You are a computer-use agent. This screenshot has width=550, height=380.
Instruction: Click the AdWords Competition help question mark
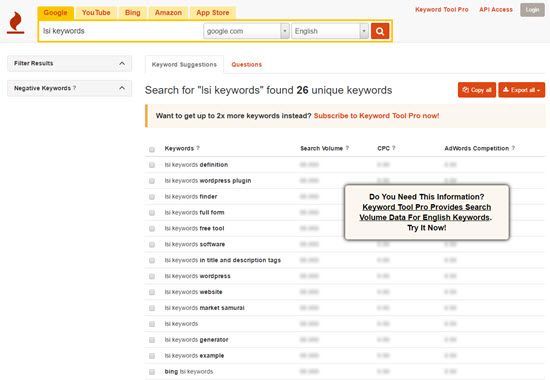[x=513, y=148]
